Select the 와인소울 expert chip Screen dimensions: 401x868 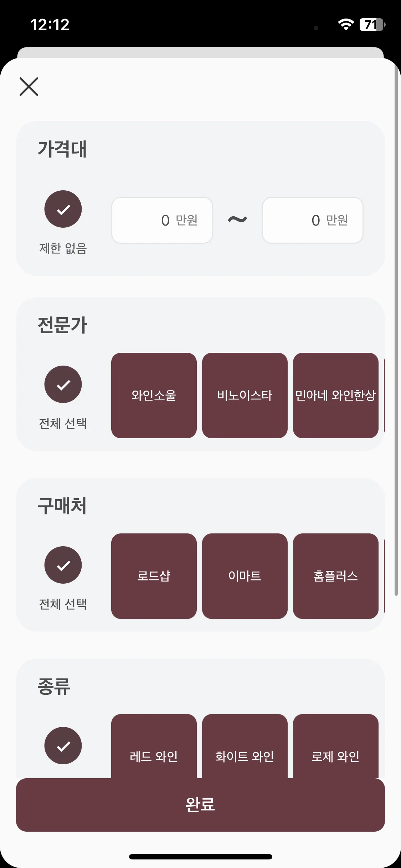(x=154, y=396)
